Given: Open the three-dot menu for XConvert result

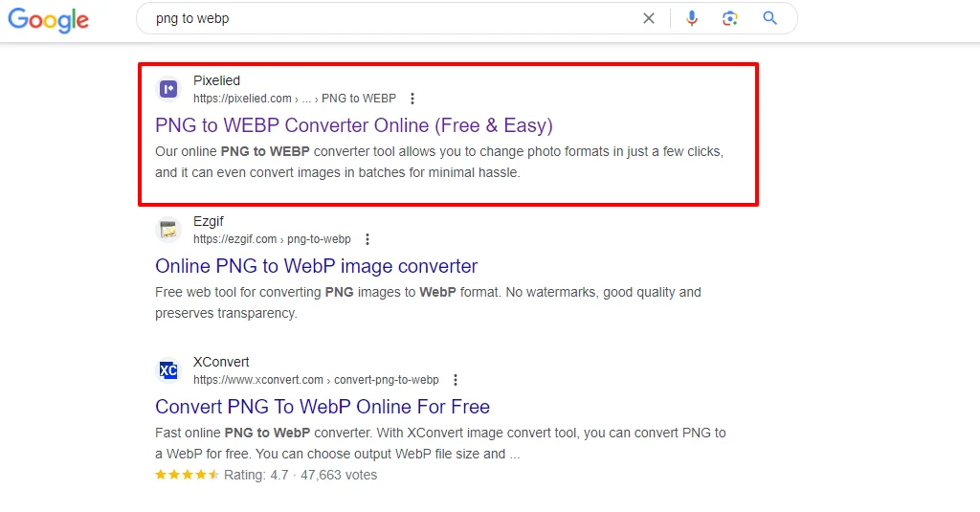Looking at the screenshot, I should coord(455,380).
